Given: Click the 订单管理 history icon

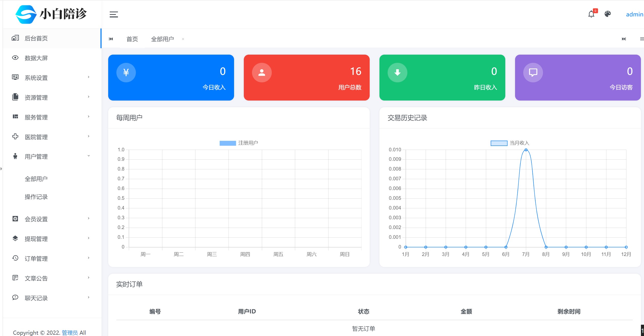Looking at the screenshot, I should 15,258.
